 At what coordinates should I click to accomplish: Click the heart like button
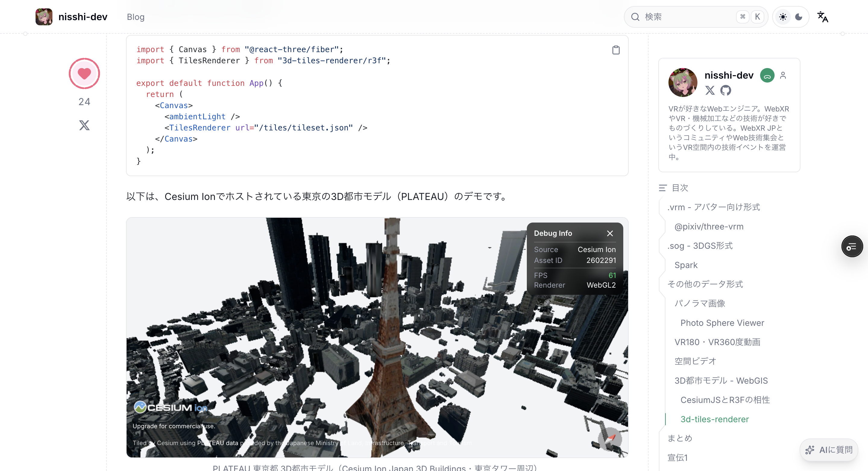pyautogui.click(x=84, y=73)
